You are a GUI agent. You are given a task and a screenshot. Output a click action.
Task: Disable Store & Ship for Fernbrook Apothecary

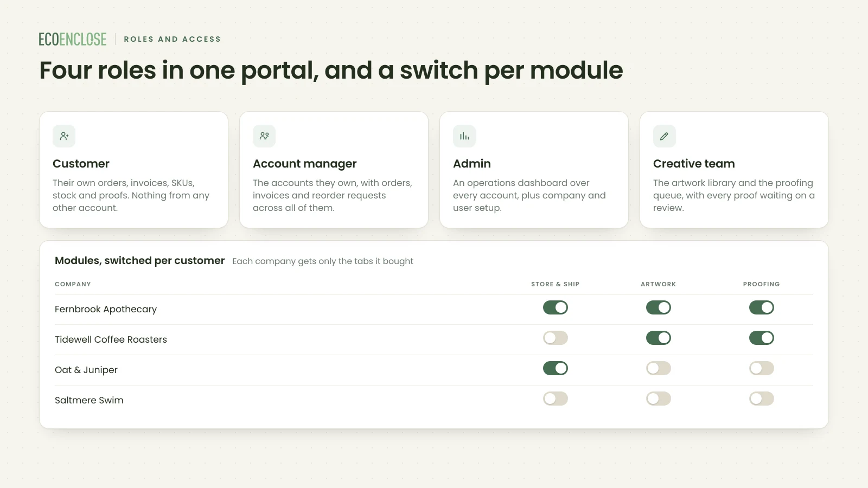[x=556, y=307]
